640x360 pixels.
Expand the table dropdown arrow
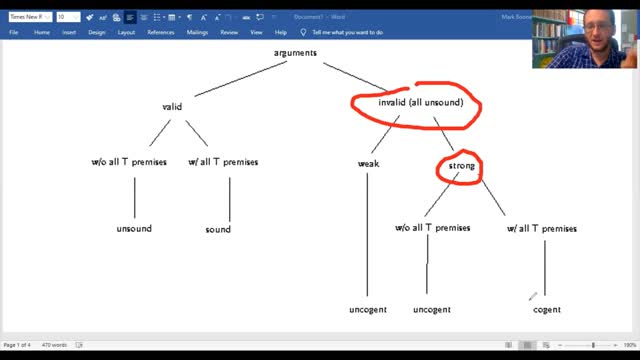179,17
